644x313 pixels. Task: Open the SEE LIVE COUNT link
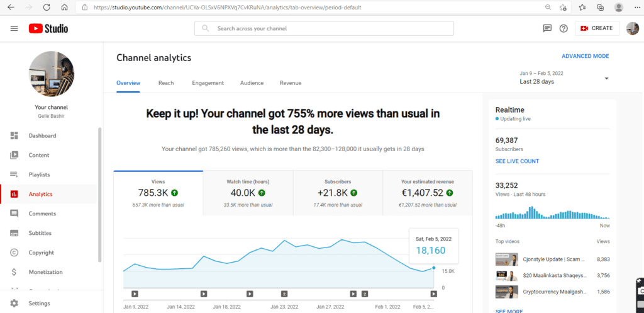coord(517,161)
